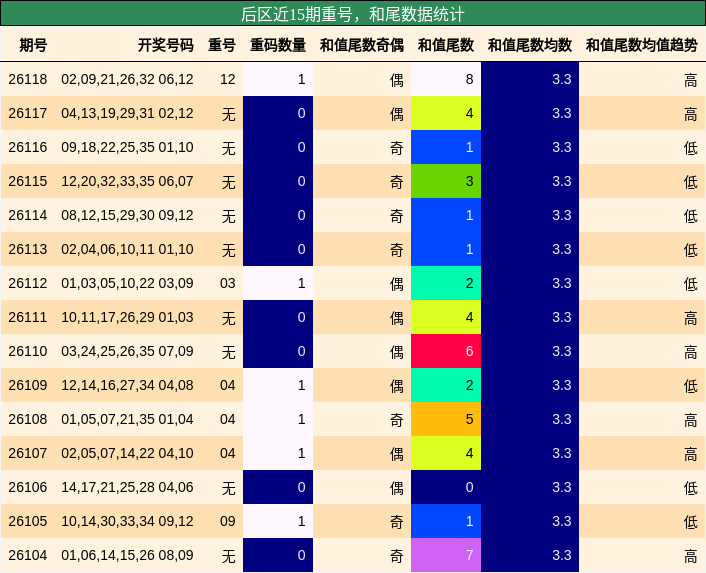Select issue number 26104

(27, 555)
